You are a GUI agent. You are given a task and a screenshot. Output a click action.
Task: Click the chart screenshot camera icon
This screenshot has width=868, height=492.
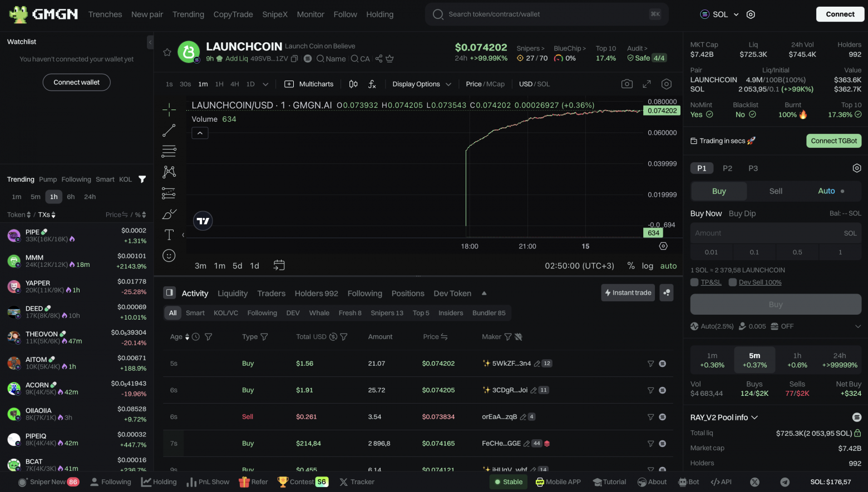pyautogui.click(x=627, y=84)
